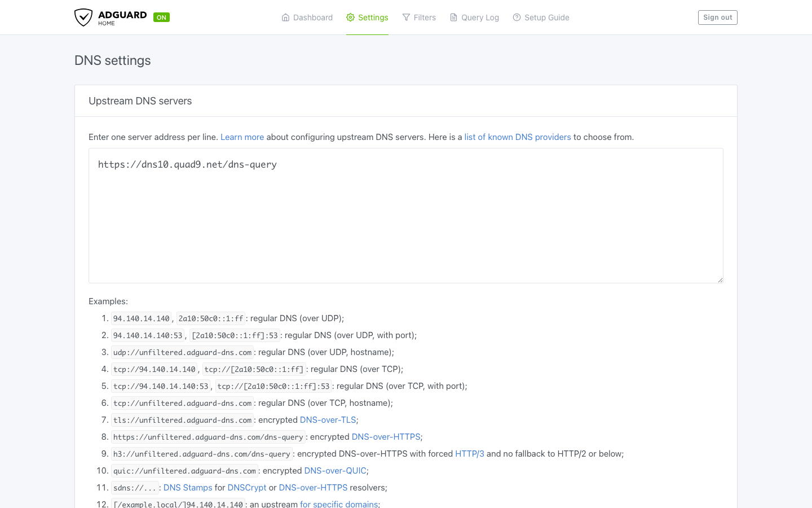Click the green ON status badge
Screen dimensions: 812x508
[161, 17]
